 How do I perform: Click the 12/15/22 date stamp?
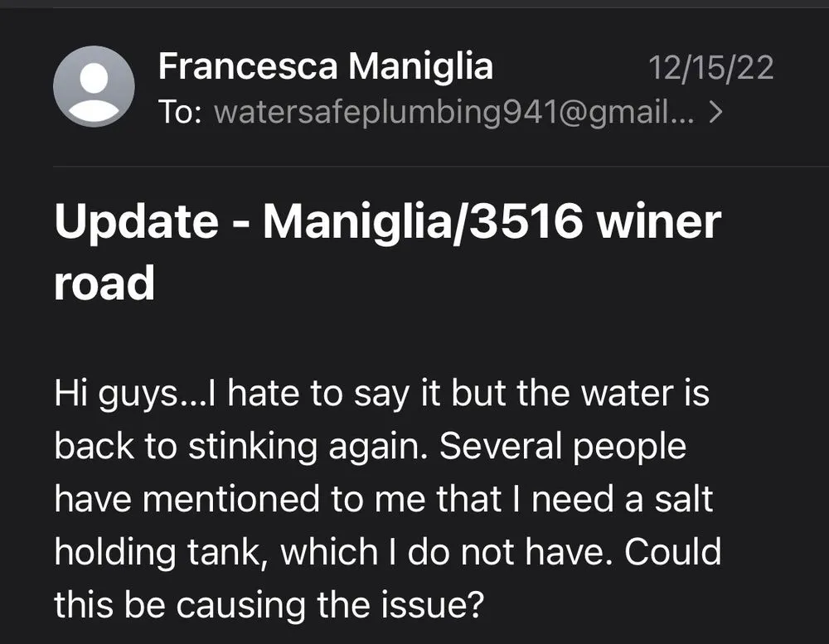(x=710, y=67)
